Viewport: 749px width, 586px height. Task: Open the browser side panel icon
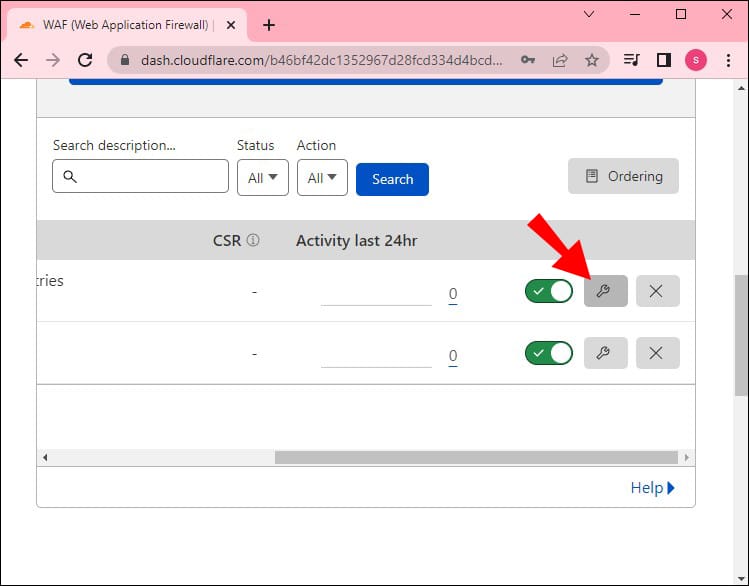(x=663, y=60)
